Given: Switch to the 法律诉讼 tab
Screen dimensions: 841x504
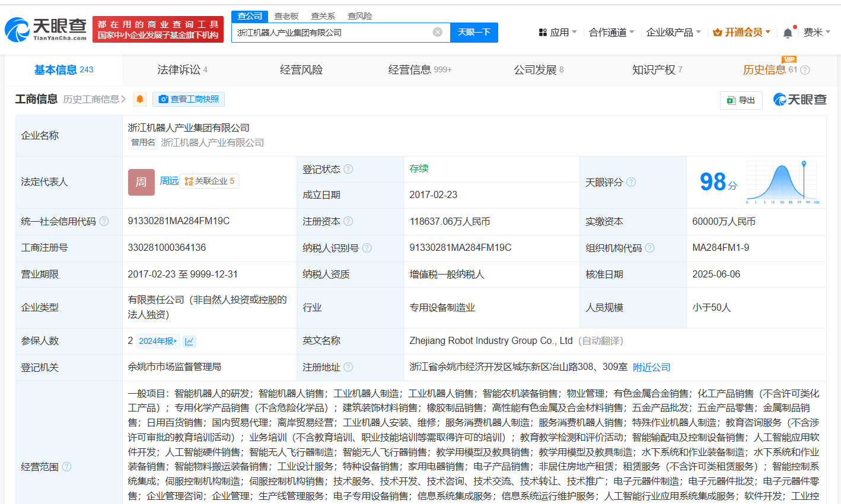Looking at the screenshot, I should pyautogui.click(x=182, y=70).
